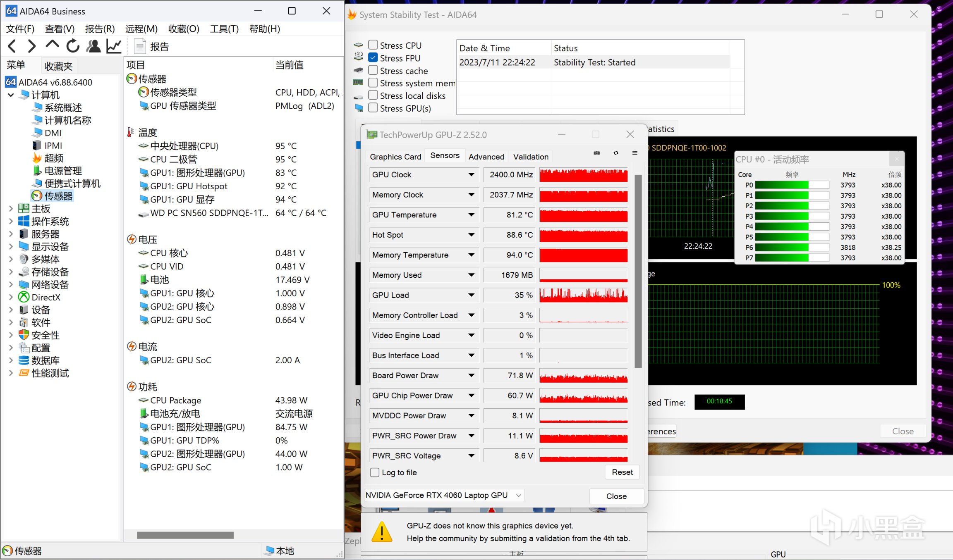Click up arrow navigation icon in AIDA64
Viewport: 953px width, 560px height.
pos(52,45)
